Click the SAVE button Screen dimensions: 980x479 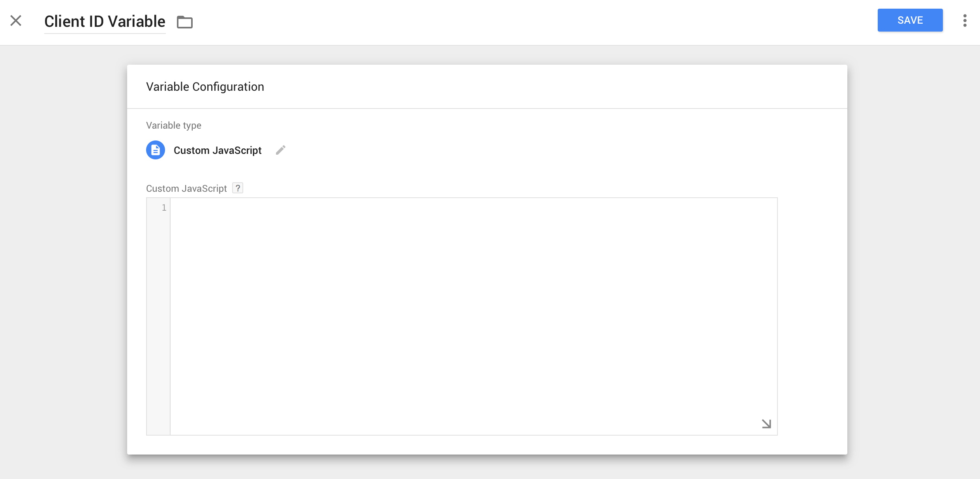coord(910,20)
